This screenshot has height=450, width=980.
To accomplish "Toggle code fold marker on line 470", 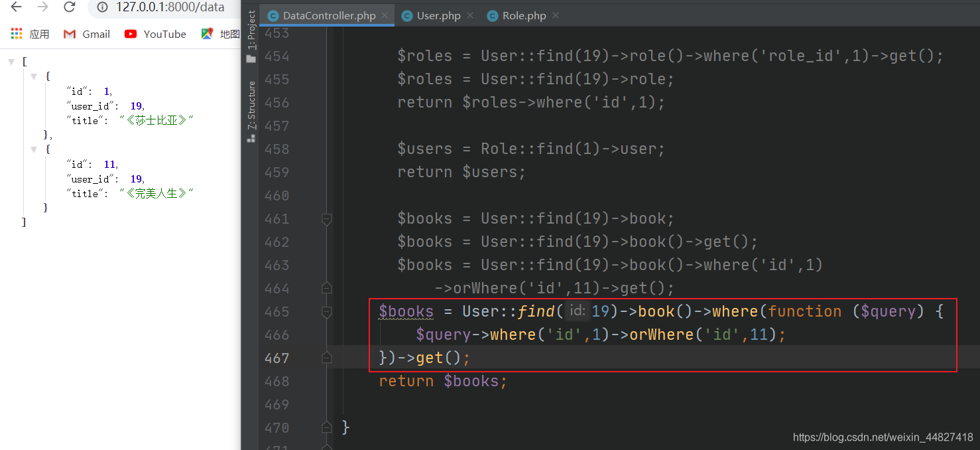I will tap(326, 427).
